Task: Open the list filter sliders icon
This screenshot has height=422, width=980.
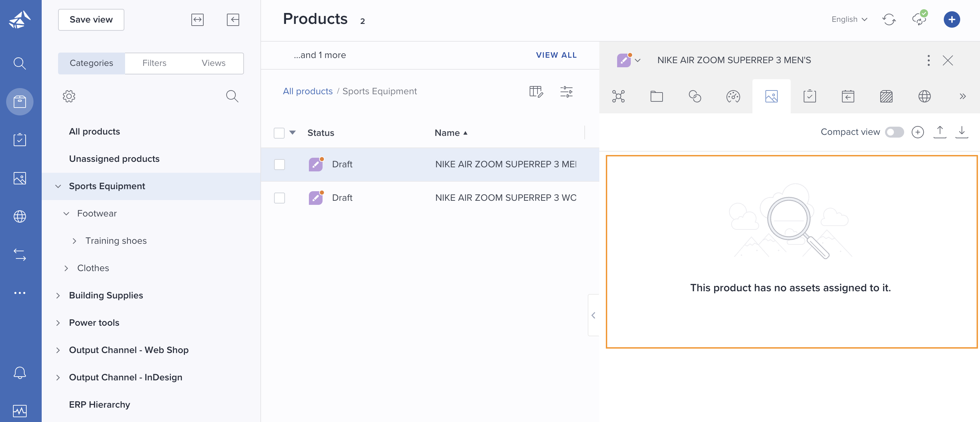Action: 567,92
